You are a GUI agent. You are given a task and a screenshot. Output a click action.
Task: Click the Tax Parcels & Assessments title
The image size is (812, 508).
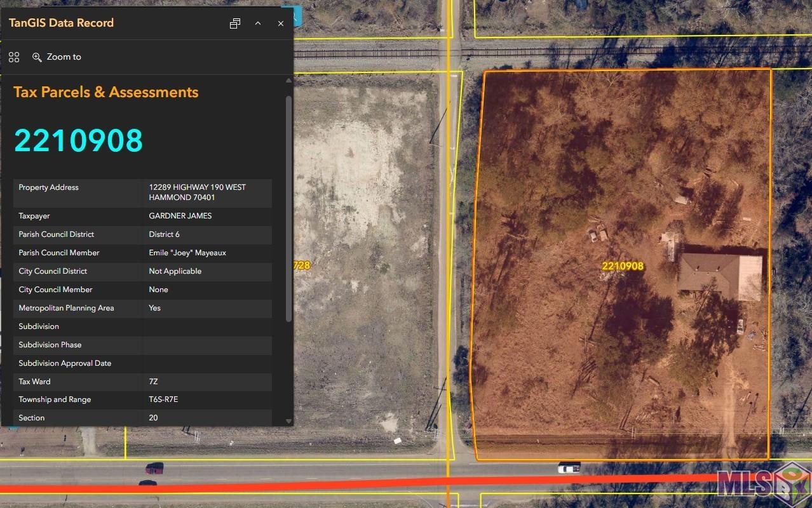106,92
